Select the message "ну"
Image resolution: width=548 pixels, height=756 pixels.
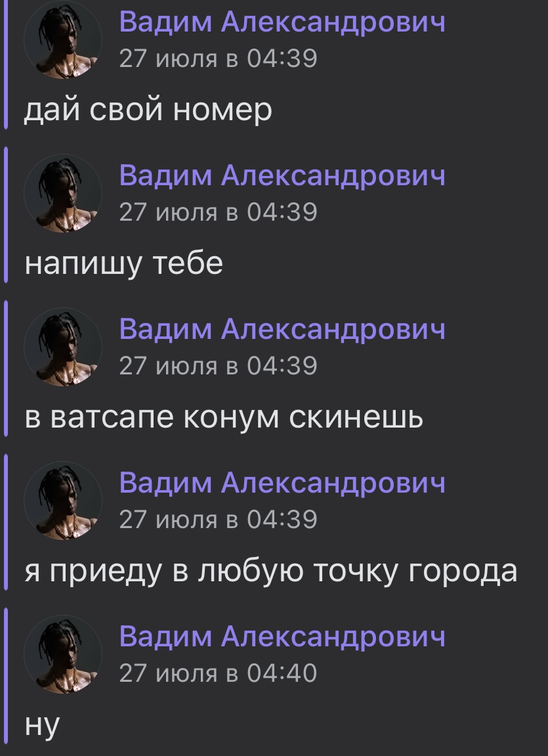pyautogui.click(x=42, y=726)
